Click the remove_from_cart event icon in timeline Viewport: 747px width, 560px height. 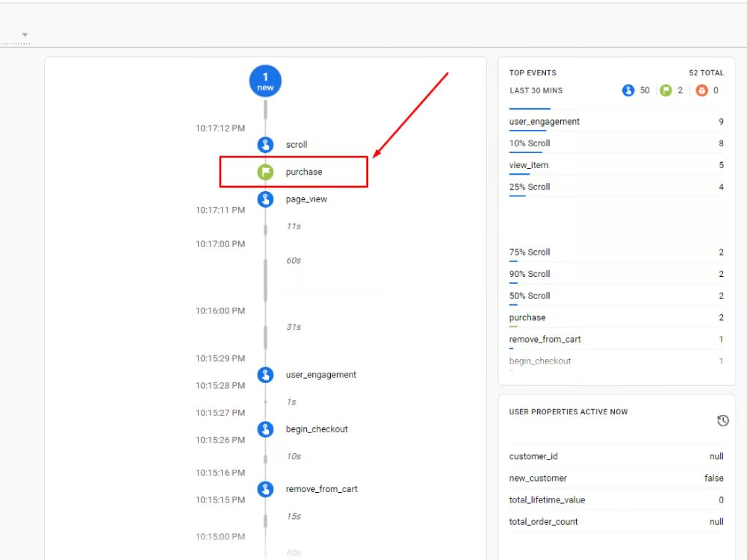[265, 489]
